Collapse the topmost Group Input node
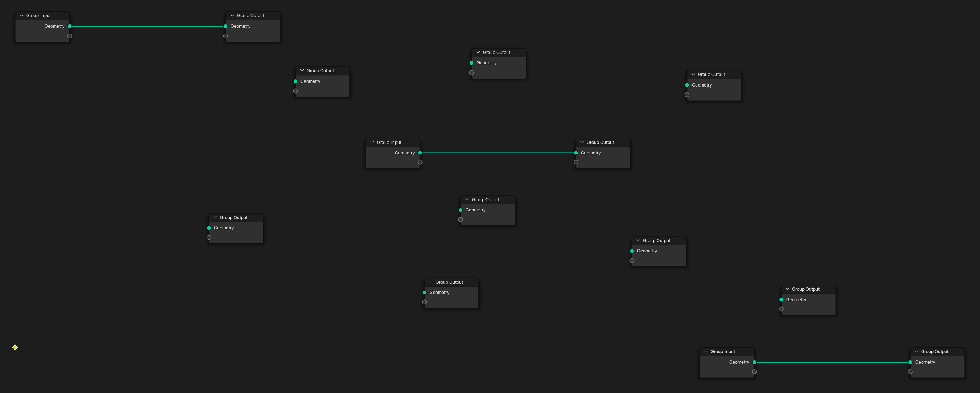 point(22,16)
